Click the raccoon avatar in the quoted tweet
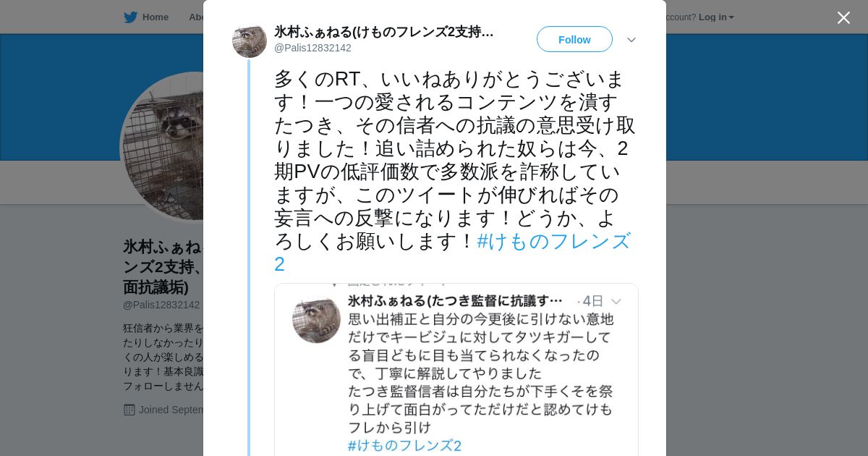Screen dimensions: 868x456 coord(316,319)
